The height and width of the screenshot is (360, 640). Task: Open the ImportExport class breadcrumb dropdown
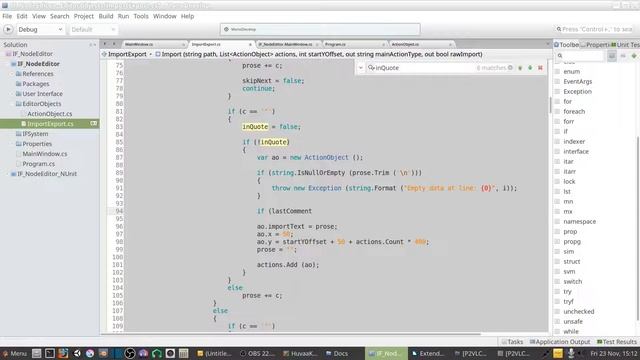pos(127,54)
